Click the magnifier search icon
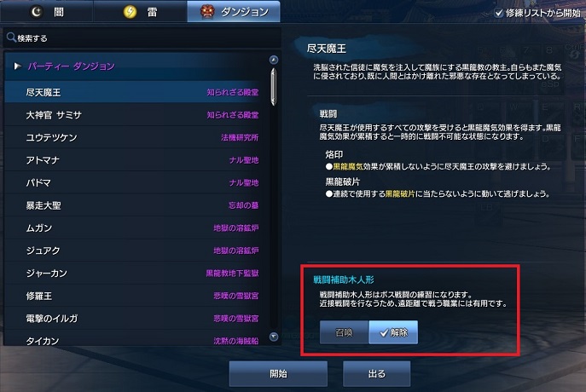The width and height of the screenshot is (586, 392). coord(11,37)
